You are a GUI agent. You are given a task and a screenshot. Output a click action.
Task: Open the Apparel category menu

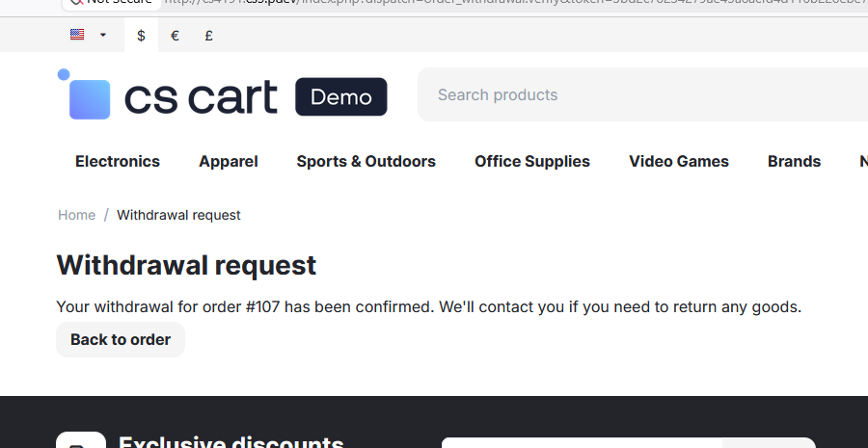point(228,162)
